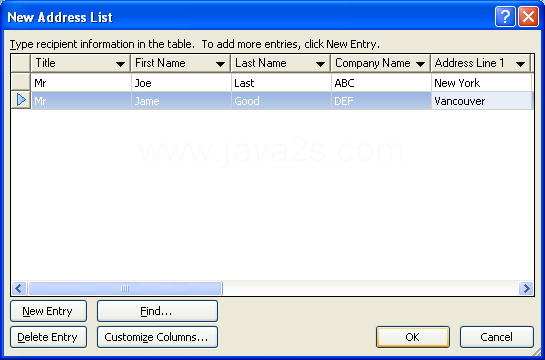Open the Title column dropdown arrow

121,64
